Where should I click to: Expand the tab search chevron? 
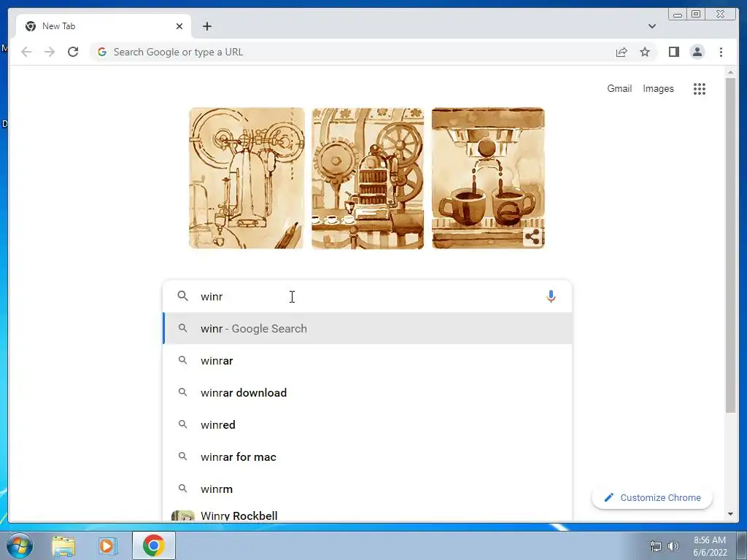(652, 26)
